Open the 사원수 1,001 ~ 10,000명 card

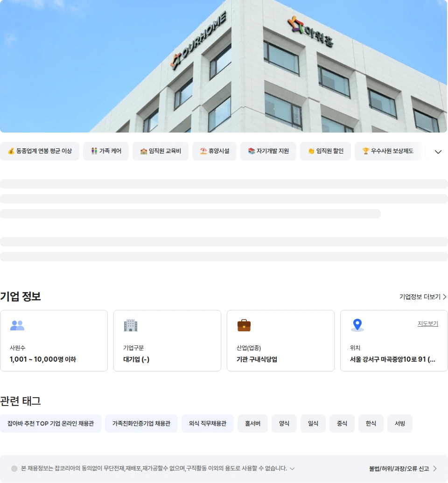pos(54,341)
